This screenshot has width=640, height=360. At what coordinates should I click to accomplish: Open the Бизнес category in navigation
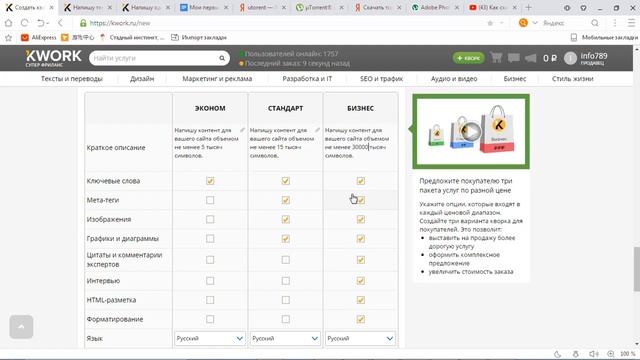tap(515, 79)
